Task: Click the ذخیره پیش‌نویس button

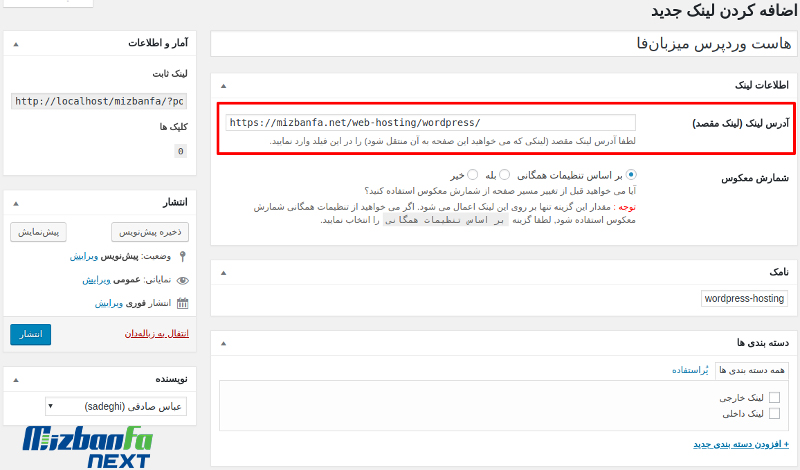Action: tap(150, 232)
